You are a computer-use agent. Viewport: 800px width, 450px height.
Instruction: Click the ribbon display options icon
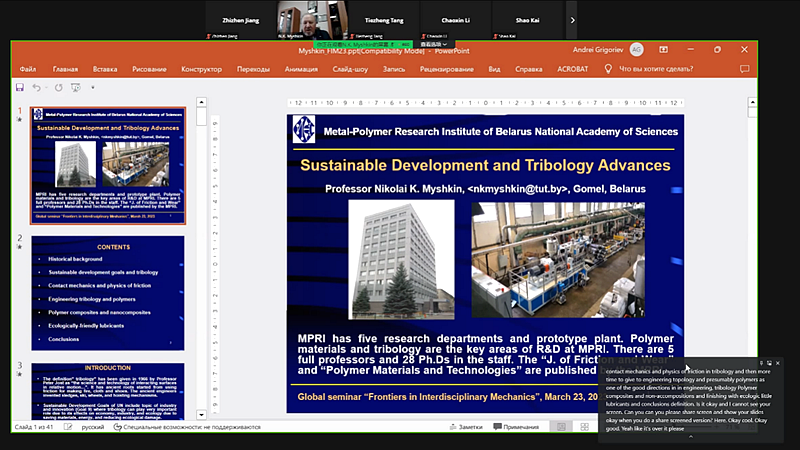663,49
